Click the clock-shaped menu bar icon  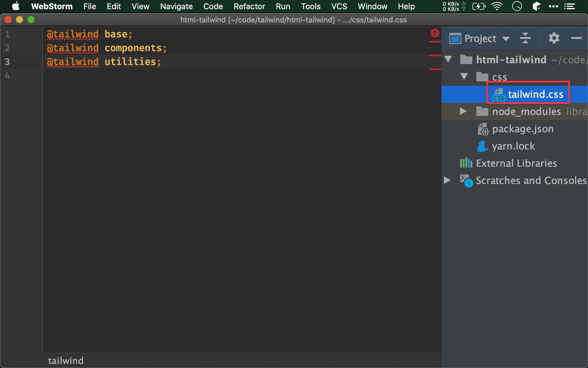(x=517, y=6)
